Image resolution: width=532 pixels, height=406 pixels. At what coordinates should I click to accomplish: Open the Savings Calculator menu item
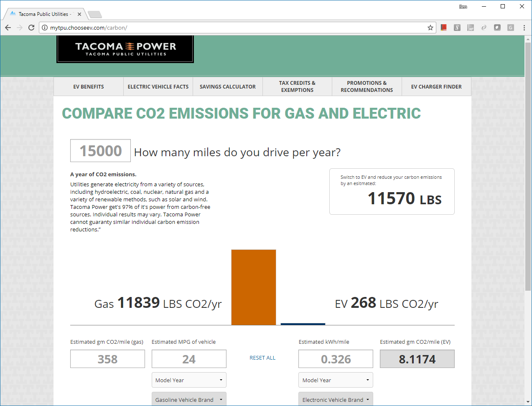(228, 87)
